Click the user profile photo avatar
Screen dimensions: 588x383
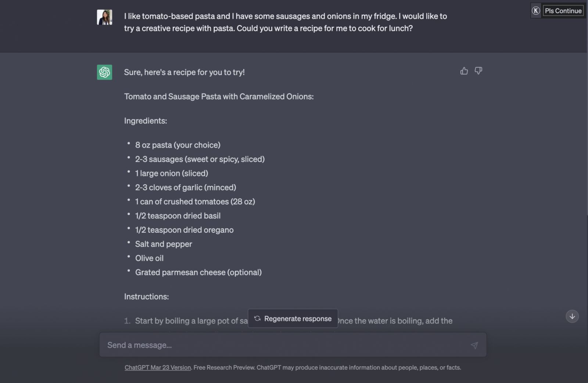(104, 17)
